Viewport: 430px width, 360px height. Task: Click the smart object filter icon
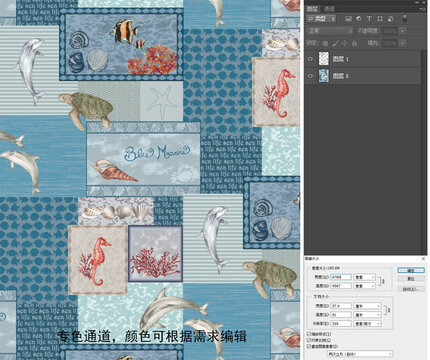point(390,19)
